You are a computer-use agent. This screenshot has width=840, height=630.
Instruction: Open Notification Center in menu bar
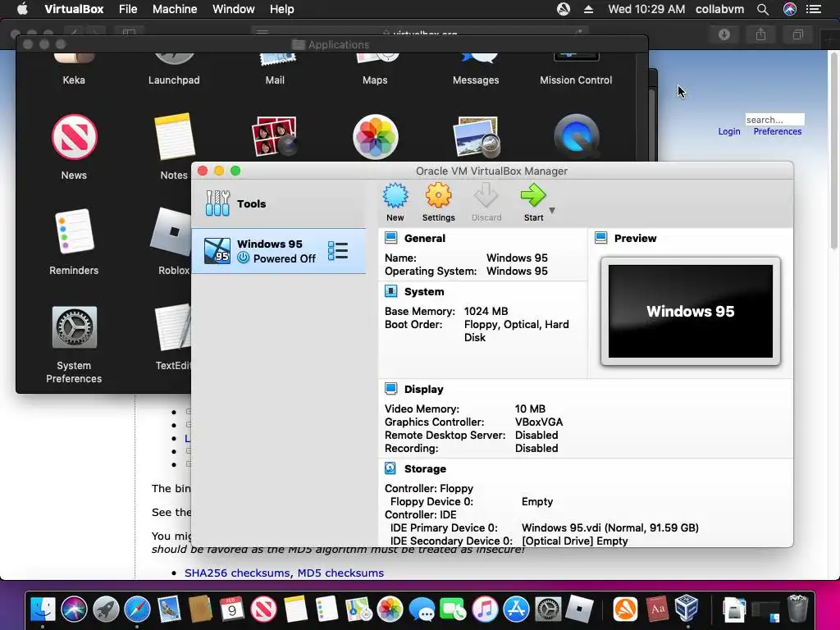pyautogui.click(x=814, y=9)
